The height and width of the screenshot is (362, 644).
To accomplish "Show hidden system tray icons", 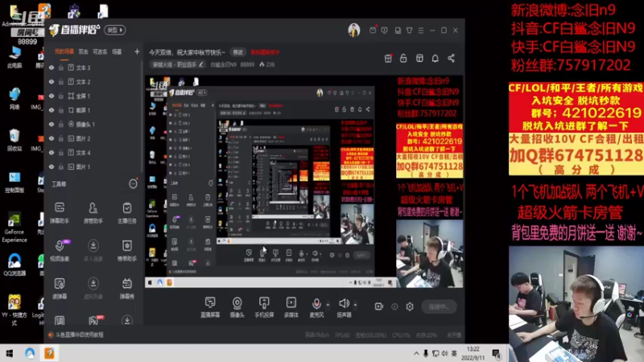I will [416, 353].
